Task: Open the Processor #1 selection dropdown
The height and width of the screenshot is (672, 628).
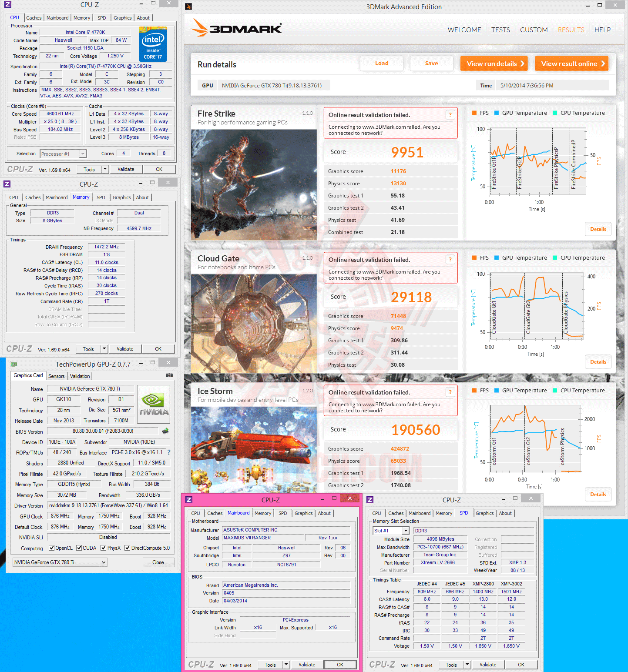Action: 63,154
